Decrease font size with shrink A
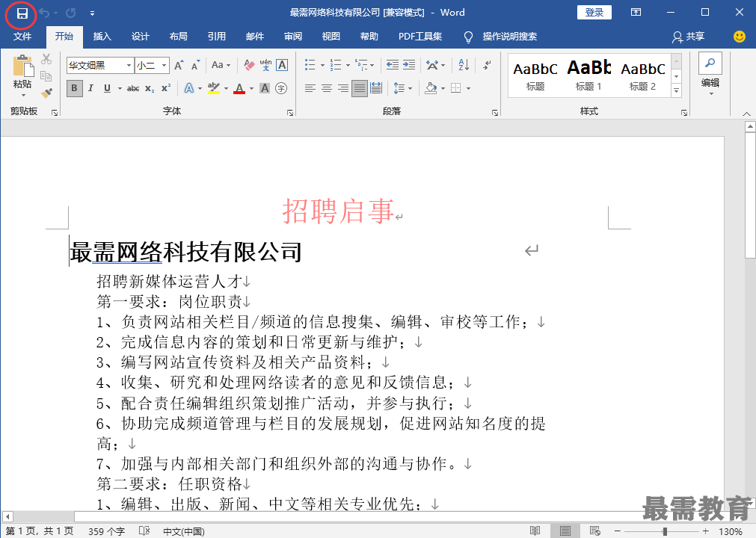Image resolution: width=756 pixels, height=538 pixels. pyautogui.click(x=195, y=65)
